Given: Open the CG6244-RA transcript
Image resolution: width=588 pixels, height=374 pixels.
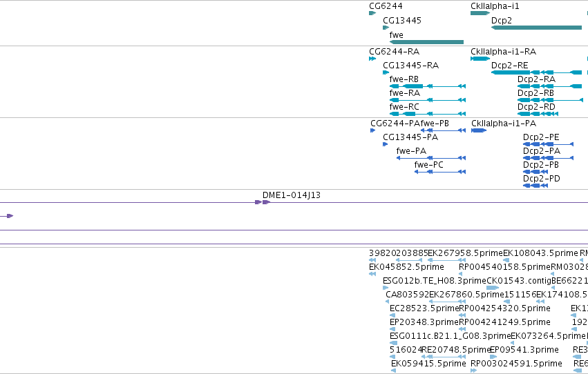Looking at the screenshot, I should coord(372,59).
